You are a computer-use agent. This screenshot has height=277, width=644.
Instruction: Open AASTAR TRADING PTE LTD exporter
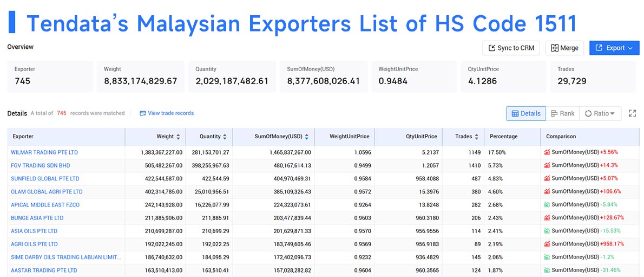coord(44,270)
